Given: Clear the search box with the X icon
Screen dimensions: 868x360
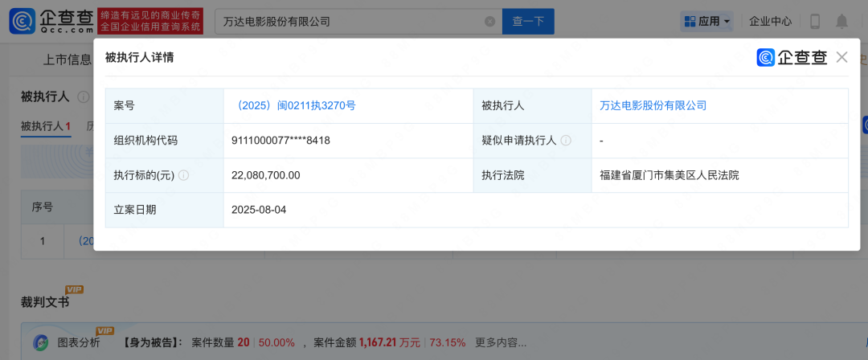Looking at the screenshot, I should point(490,22).
